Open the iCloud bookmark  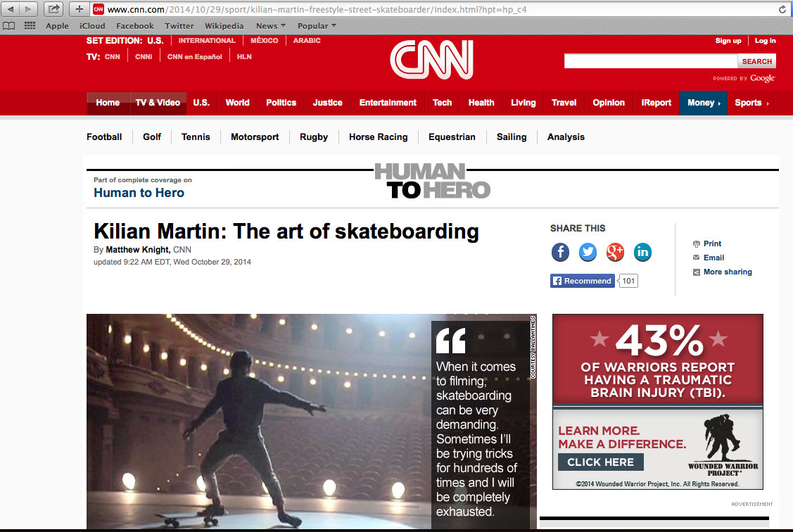(x=92, y=26)
